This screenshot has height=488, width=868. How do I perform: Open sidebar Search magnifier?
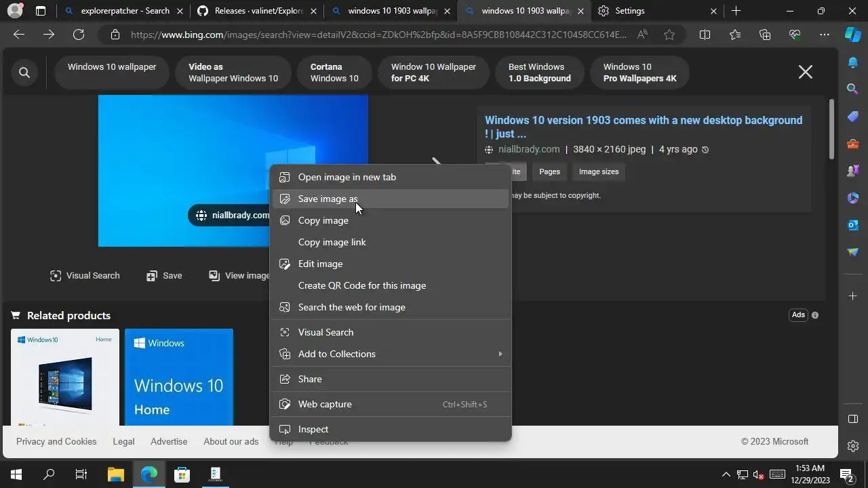[x=853, y=89]
